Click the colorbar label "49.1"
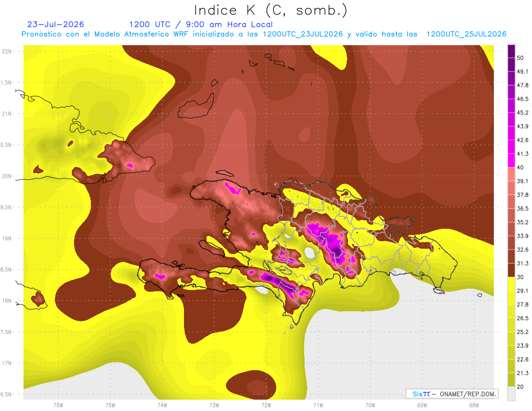 (523, 72)
